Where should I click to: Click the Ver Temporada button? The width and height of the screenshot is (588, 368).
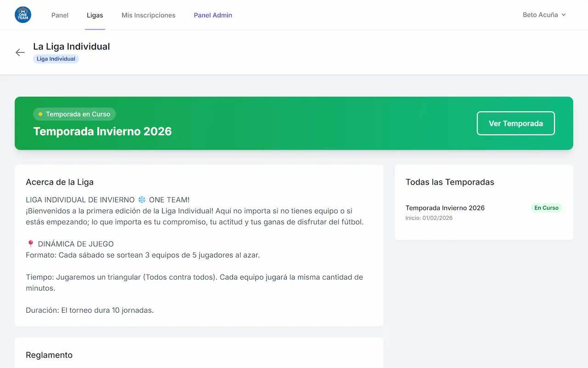(515, 123)
